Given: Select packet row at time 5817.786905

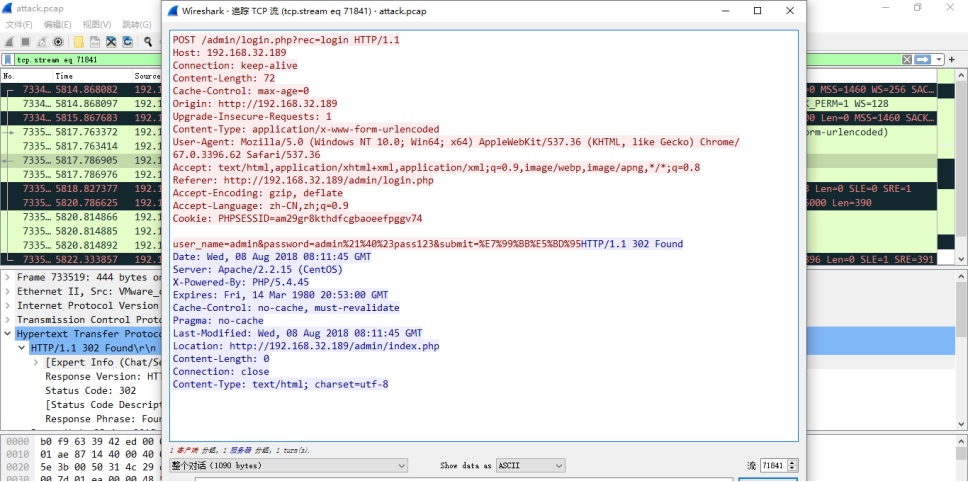Looking at the screenshot, I should click(81, 161).
